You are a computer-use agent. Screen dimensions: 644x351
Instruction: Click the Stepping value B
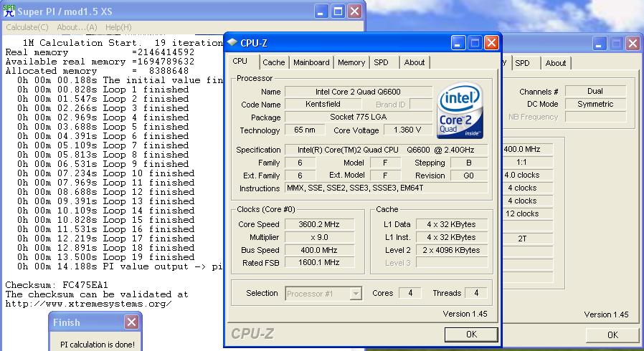click(468, 163)
